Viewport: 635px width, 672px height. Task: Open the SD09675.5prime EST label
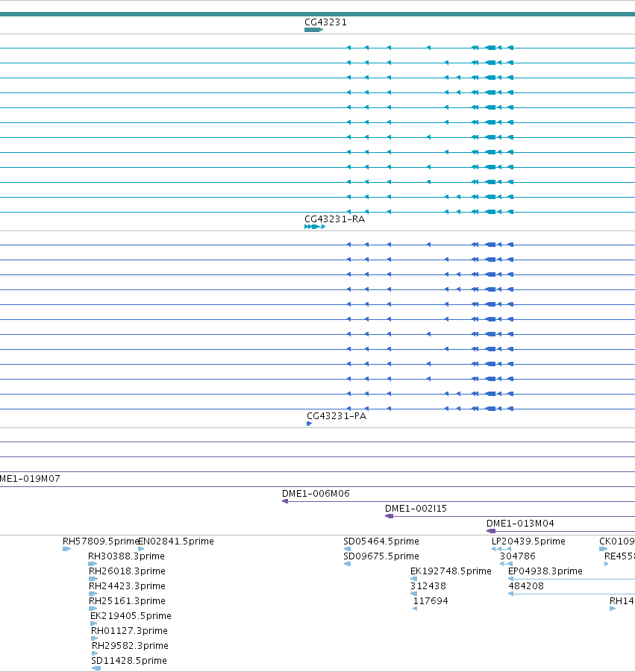tap(381, 556)
